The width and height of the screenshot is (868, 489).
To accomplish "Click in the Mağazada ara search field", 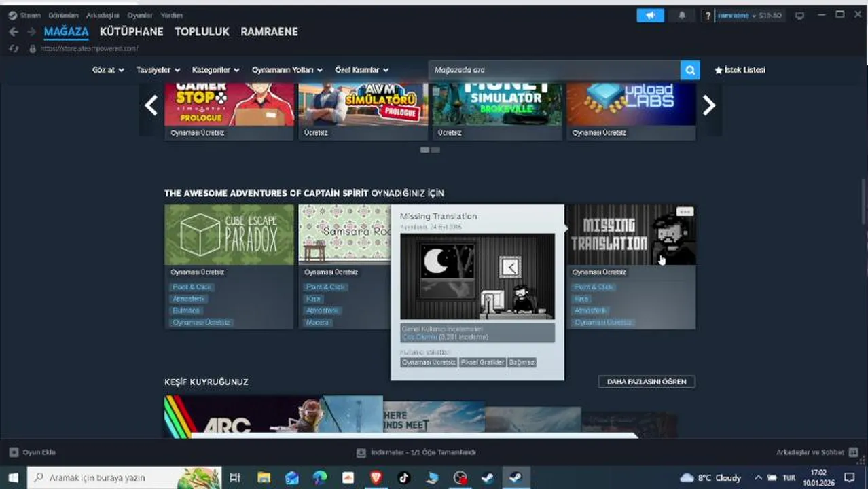I will coord(554,70).
